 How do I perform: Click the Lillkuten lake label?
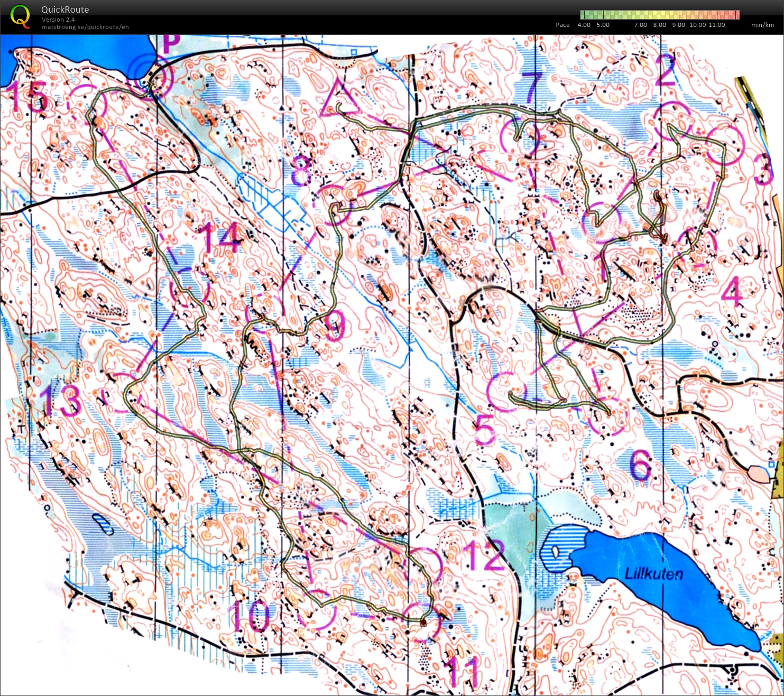point(653,573)
